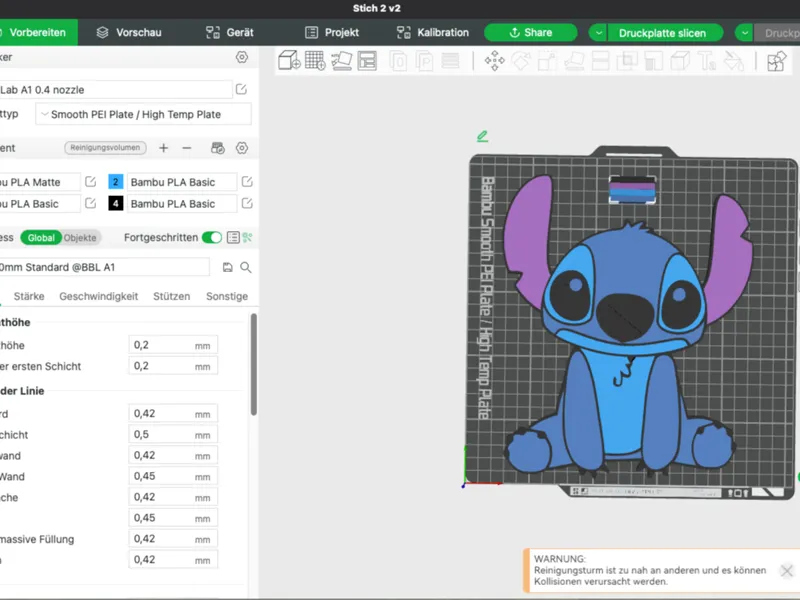Screen dimensions: 800x600
Task: Click the Add plate grid icon
Action: 315,61
